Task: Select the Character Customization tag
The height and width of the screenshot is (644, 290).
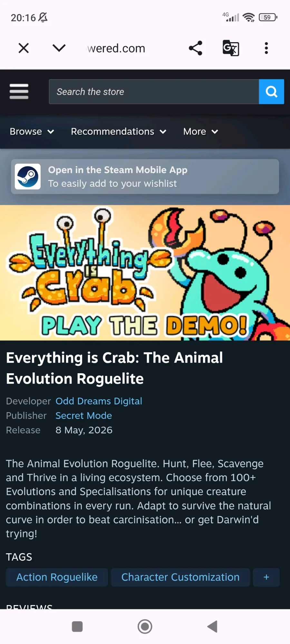Action: (180, 577)
